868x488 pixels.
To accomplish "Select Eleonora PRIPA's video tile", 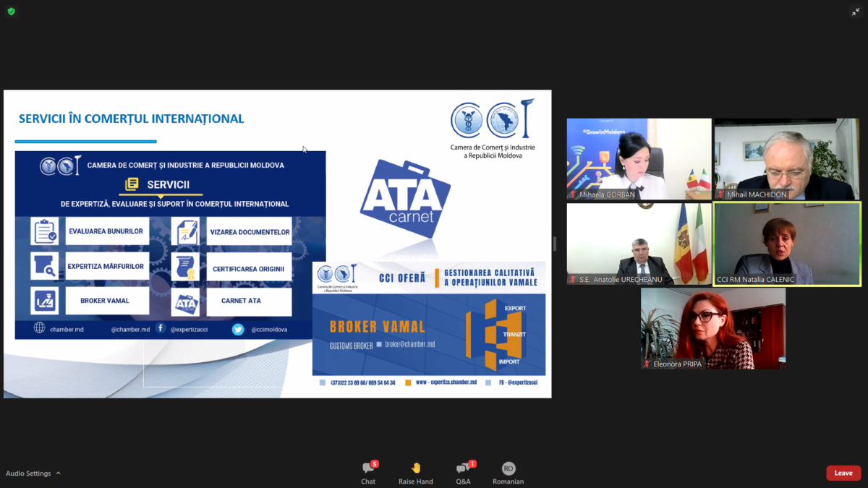I will click(x=713, y=329).
